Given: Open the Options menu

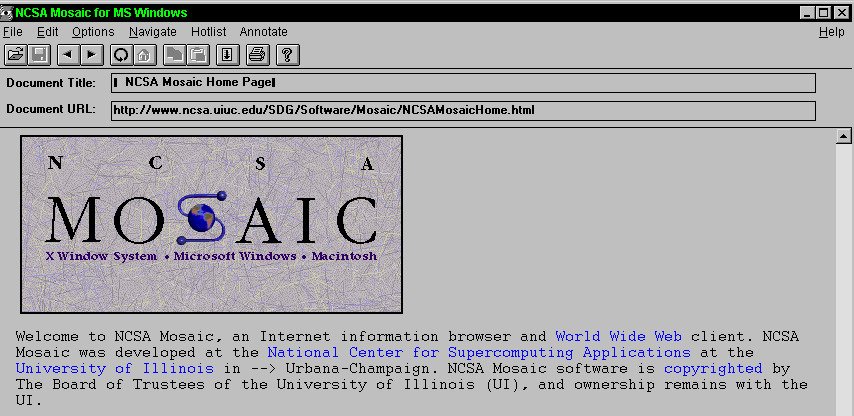Looking at the screenshot, I should (93, 32).
